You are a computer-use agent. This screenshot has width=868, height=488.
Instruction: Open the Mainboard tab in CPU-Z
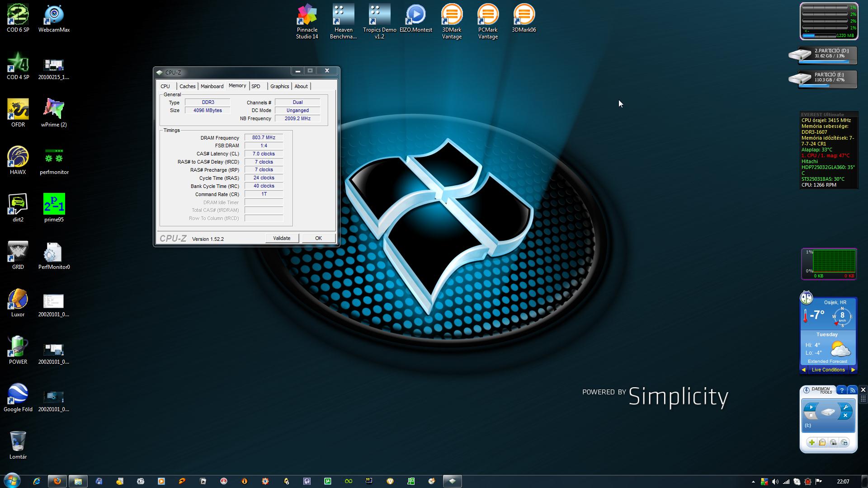[212, 86]
